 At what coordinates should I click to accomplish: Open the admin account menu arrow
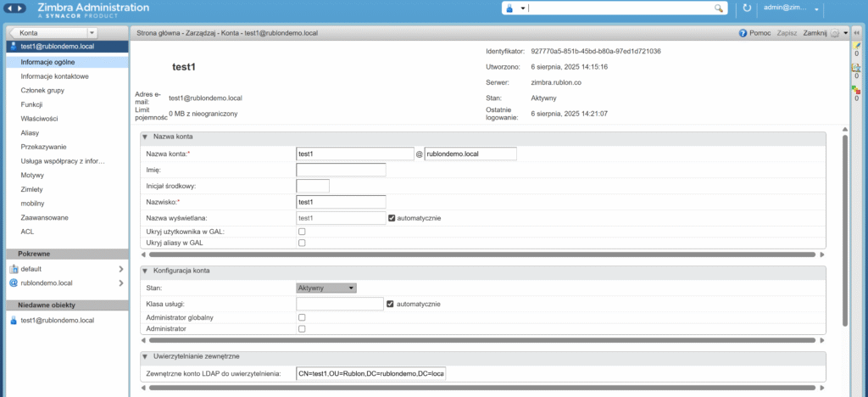pos(816,8)
